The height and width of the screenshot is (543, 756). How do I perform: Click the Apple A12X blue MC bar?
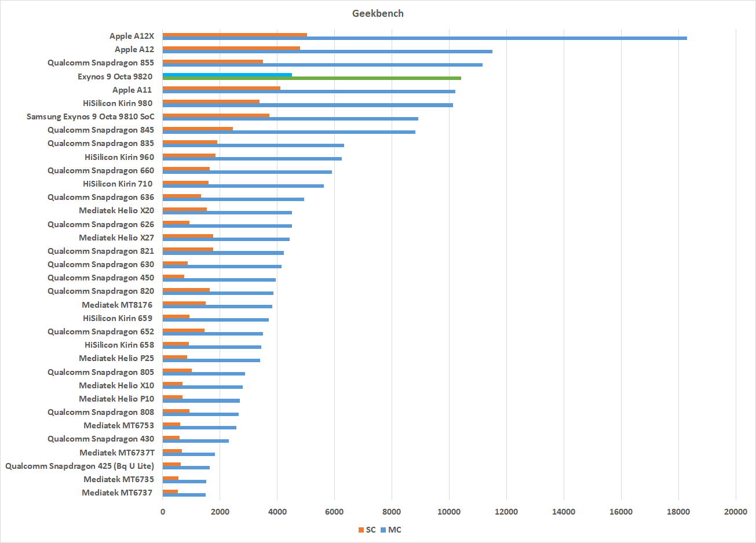(425, 38)
